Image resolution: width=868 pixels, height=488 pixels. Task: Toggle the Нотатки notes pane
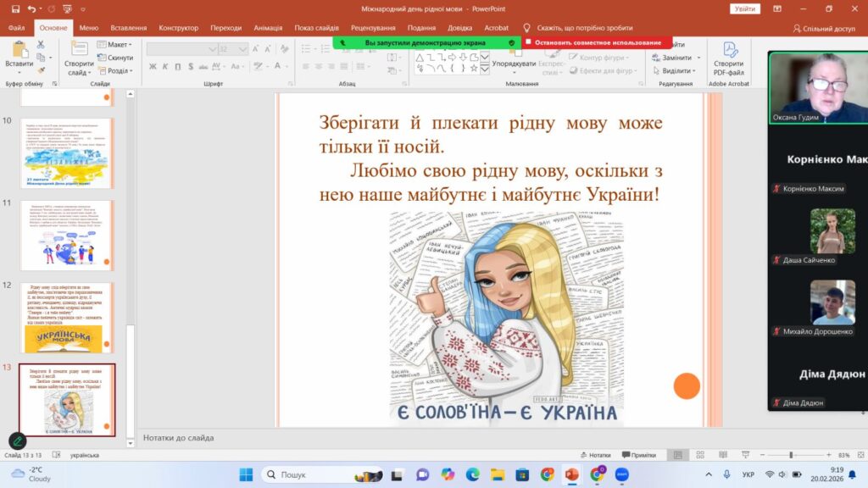(x=596, y=455)
